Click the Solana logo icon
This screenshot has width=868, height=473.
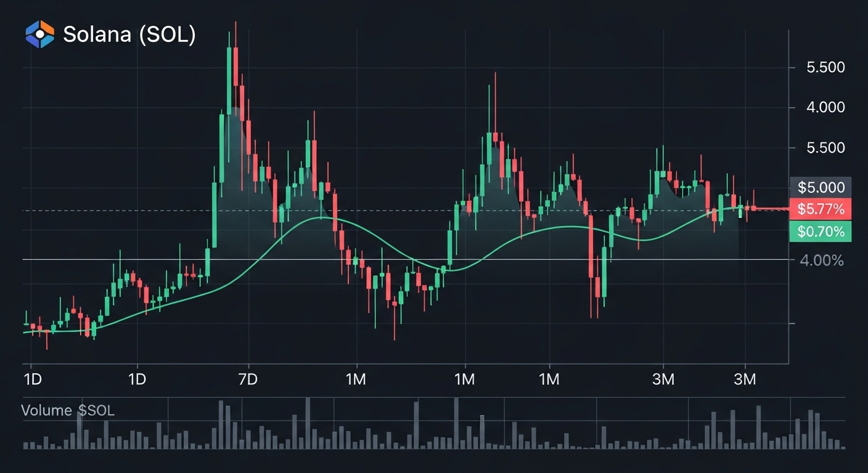[x=39, y=34]
